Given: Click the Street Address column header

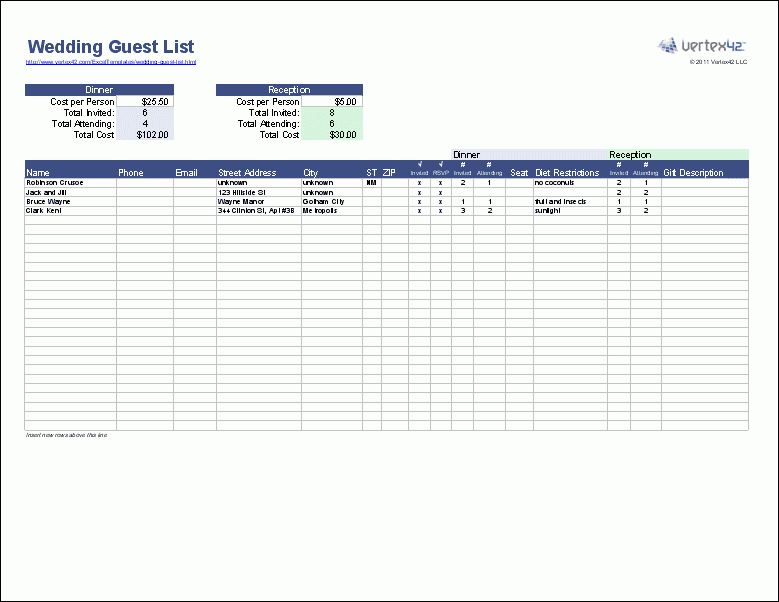Looking at the screenshot, I should click(247, 173).
